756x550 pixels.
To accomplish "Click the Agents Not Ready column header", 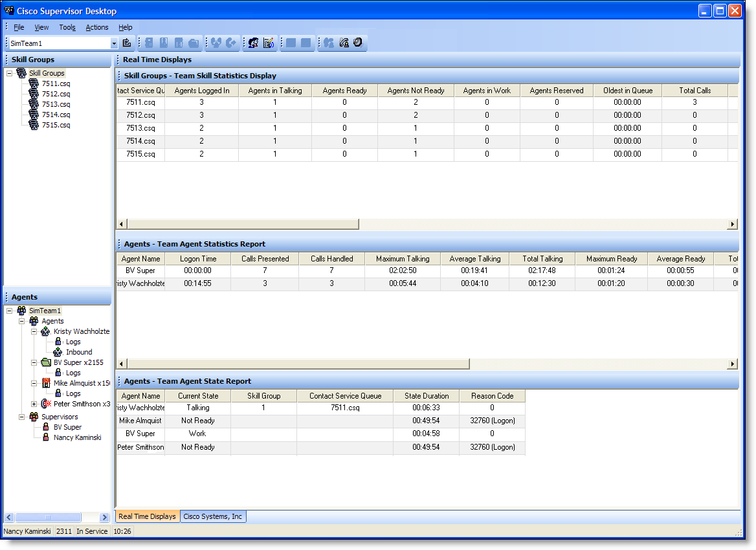I will click(416, 90).
